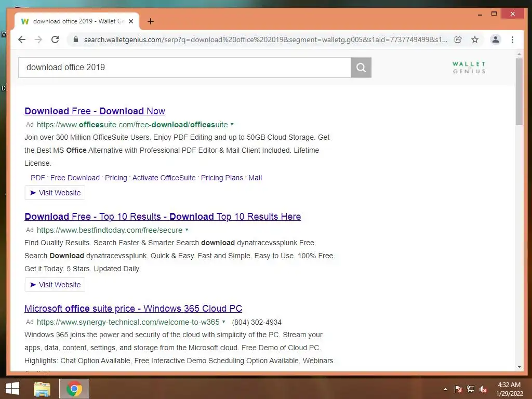Open the 'Mail' sitelink
The width and height of the screenshot is (532, 399).
point(255,178)
